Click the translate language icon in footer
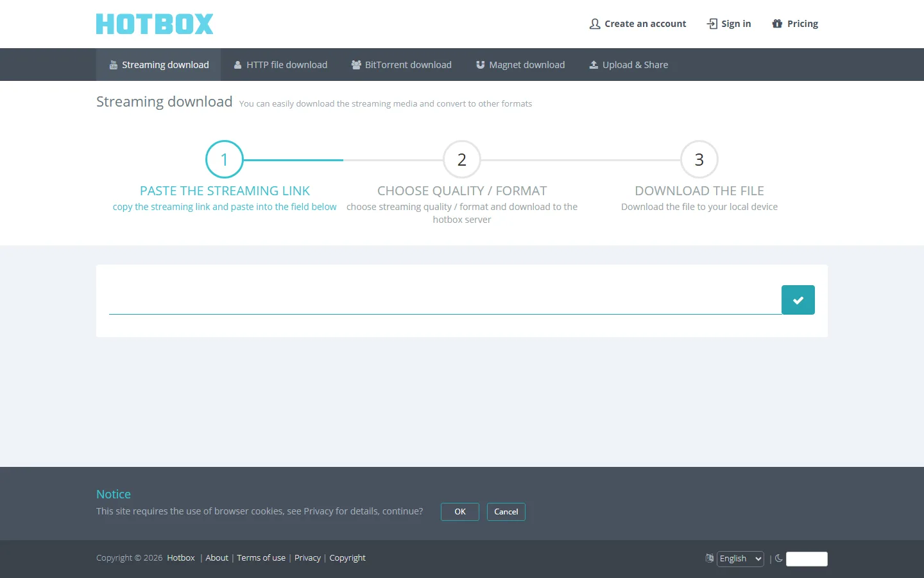Viewport: 924px width, 578px height. click(x=709, y=558)
